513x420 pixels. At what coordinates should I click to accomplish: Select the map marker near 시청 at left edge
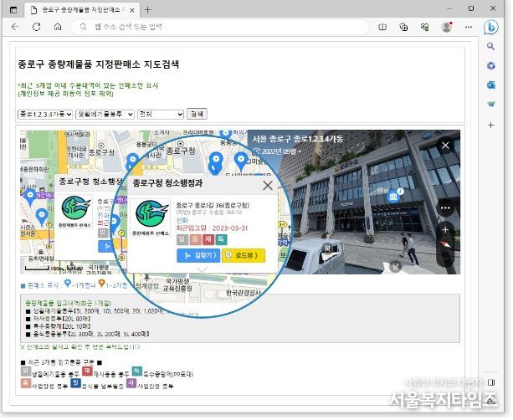30,197
